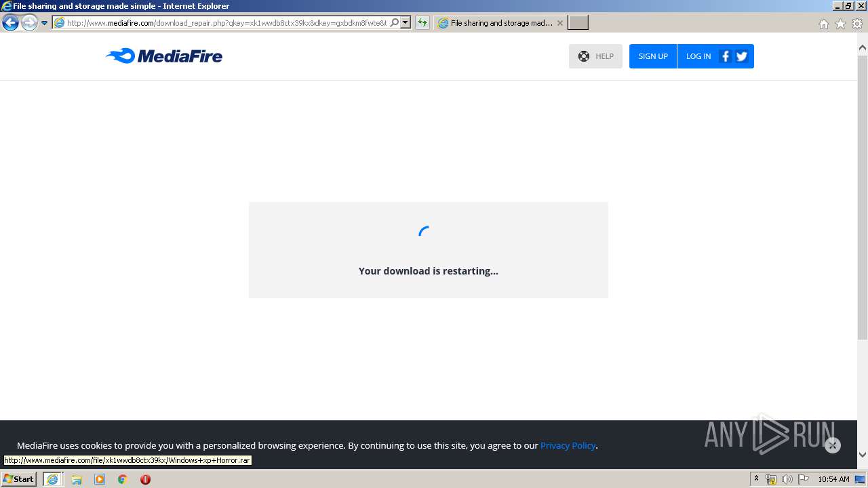The image size is (868, 488).
Task: Log in with the Facebook icon
Action: (725, 56)
